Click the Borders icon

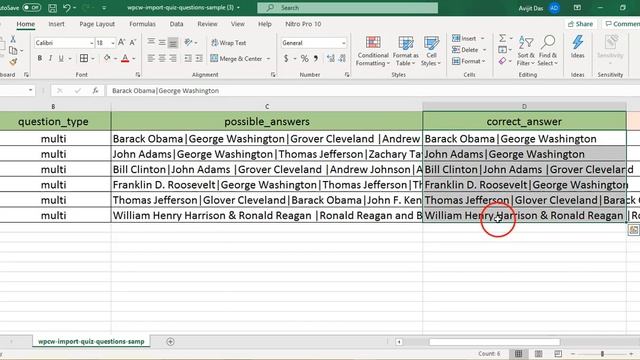click(x=84, y=58)
